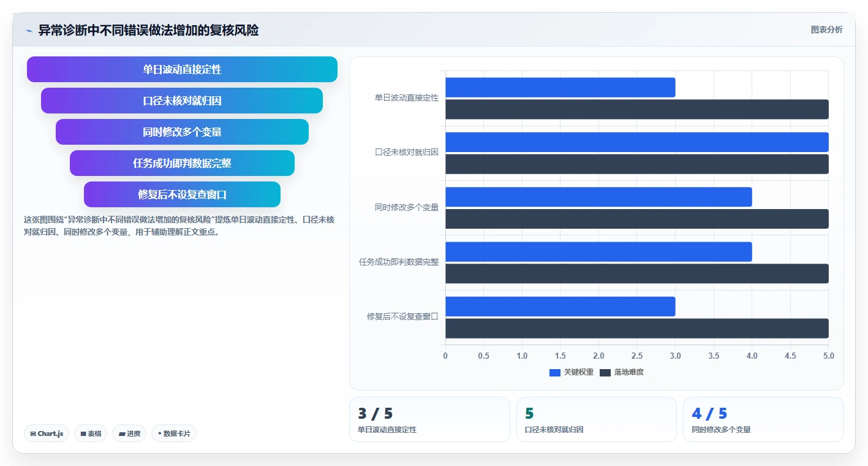Click the description paragraph under the funnel
Image resolution: width=868 pixels, height=466 pixels.
tap(179, 226)
